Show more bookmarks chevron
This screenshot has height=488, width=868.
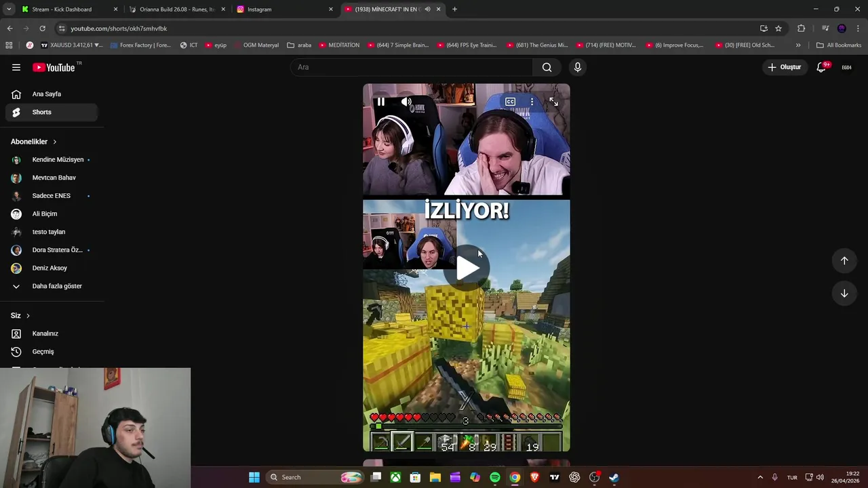pos(798,45)
